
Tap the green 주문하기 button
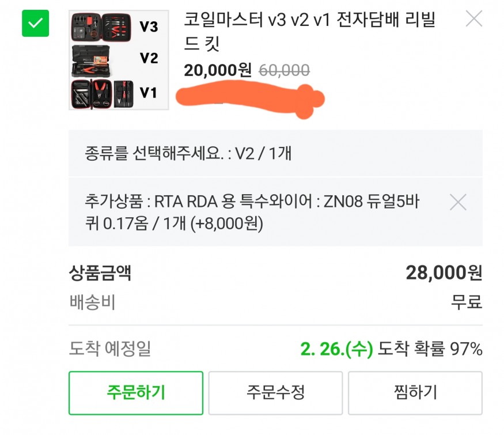pyautogui.click(x=136, y=393)
